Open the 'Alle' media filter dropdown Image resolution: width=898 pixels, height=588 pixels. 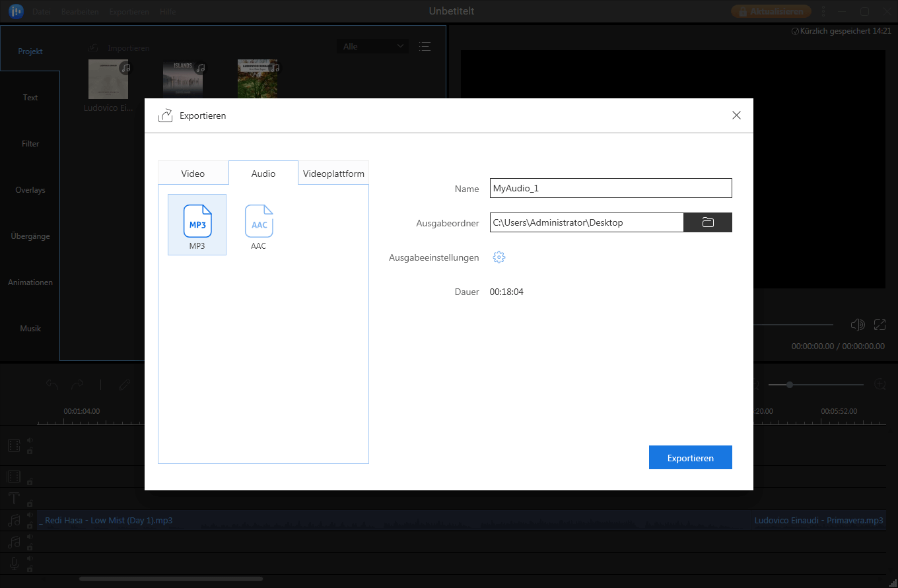[x=372, y=46]
